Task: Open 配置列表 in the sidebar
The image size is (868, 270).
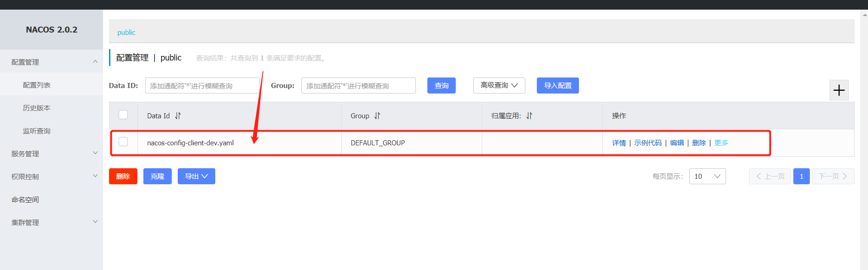Action: tap(37, 85)
